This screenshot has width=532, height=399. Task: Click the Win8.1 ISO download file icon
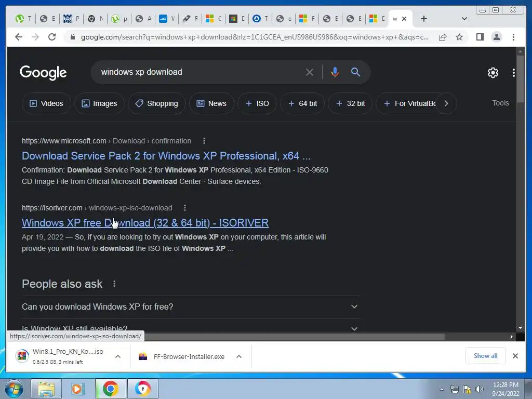click(x=22, y=356)
